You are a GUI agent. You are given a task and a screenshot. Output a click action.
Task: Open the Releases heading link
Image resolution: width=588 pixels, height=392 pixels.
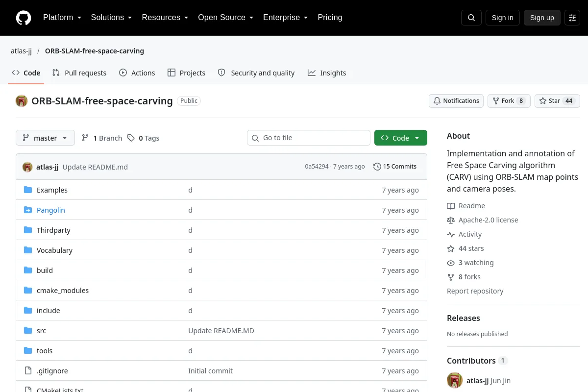464,318
